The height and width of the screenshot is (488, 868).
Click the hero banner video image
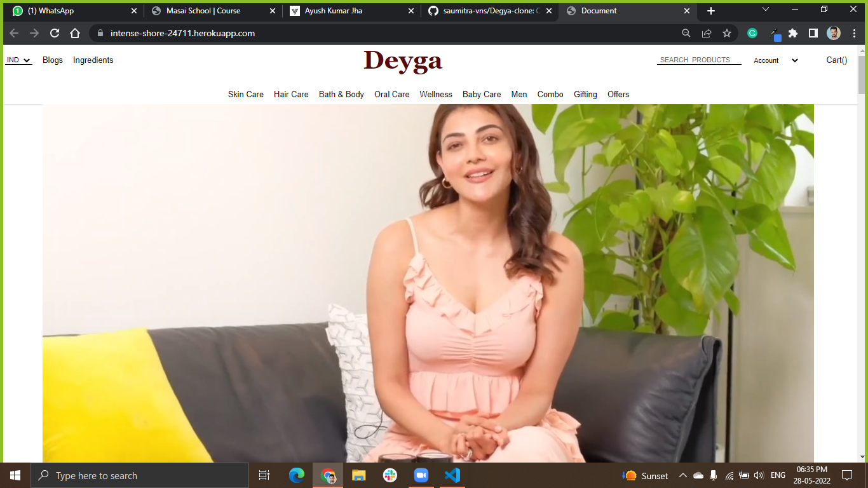click(x=428, y=283)
